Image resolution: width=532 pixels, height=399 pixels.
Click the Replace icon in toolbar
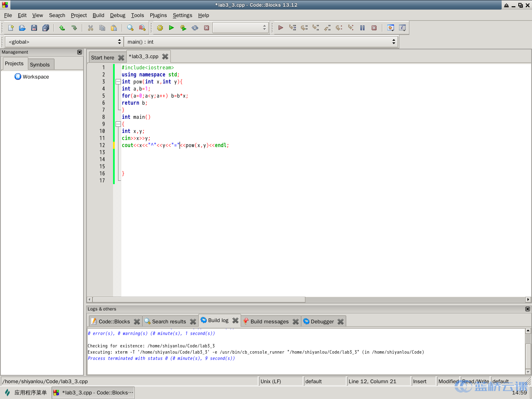142,28
